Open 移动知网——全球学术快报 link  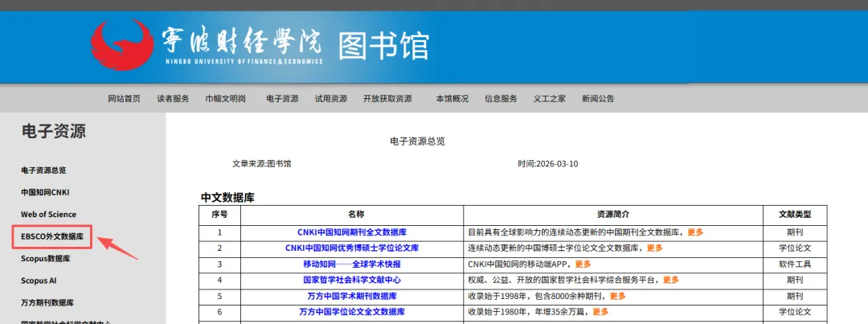coord(352,264)
